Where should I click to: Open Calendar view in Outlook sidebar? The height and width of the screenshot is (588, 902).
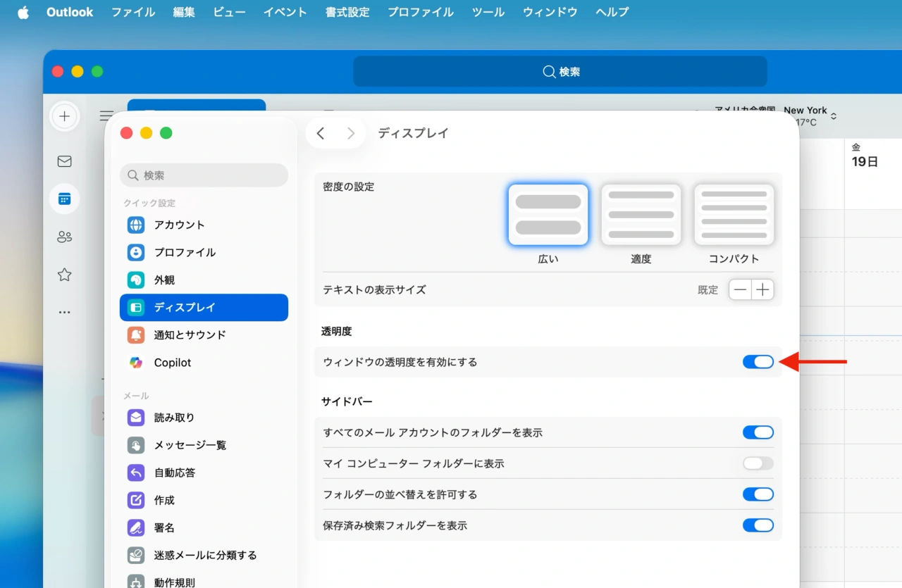[x=64, y=199]
